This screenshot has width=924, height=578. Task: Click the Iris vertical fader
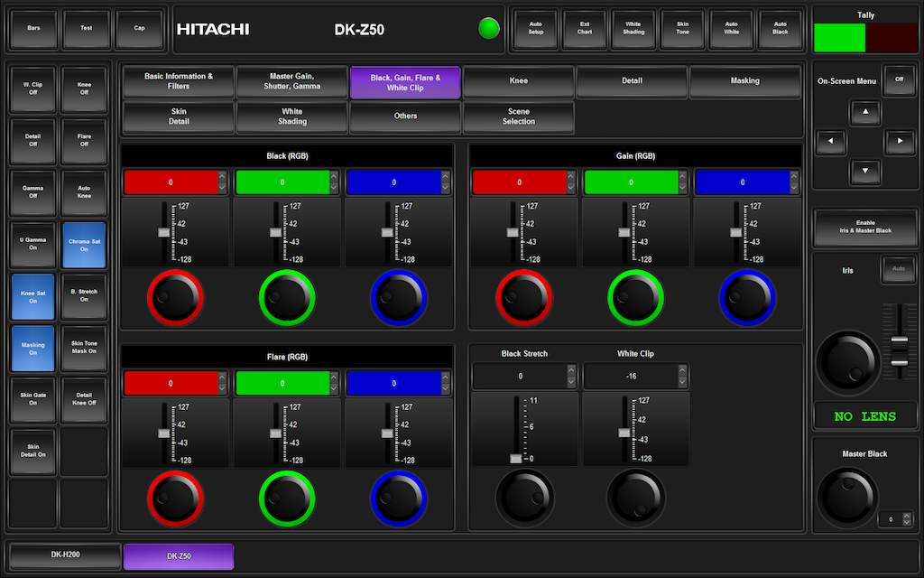900,342
